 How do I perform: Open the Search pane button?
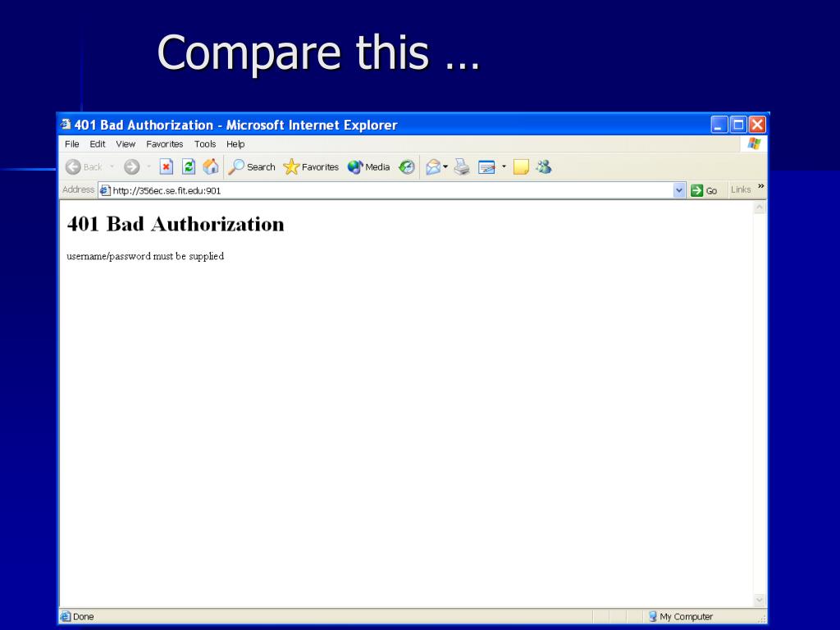pos(252,167)
